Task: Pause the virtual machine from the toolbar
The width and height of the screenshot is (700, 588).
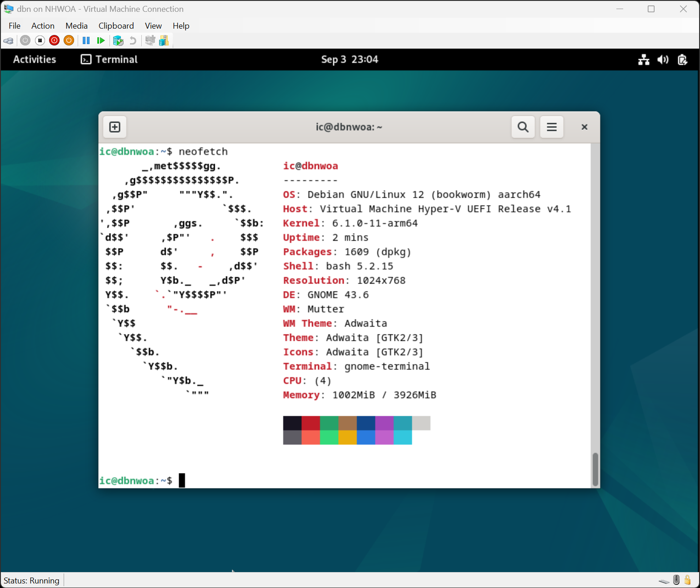Action: 86,40
